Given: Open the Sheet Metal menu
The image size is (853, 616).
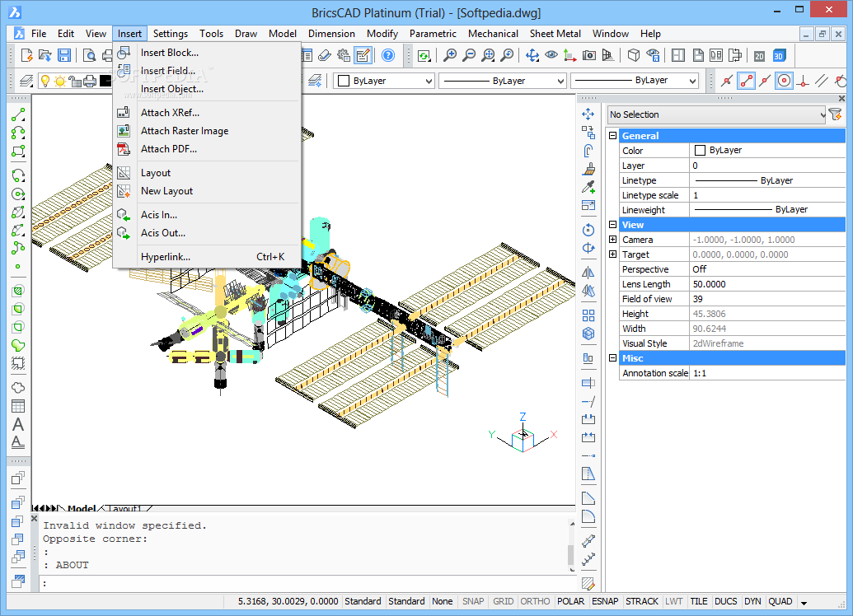Looking at the screenshot, I should pyautogui.click(x=555, y=34).
